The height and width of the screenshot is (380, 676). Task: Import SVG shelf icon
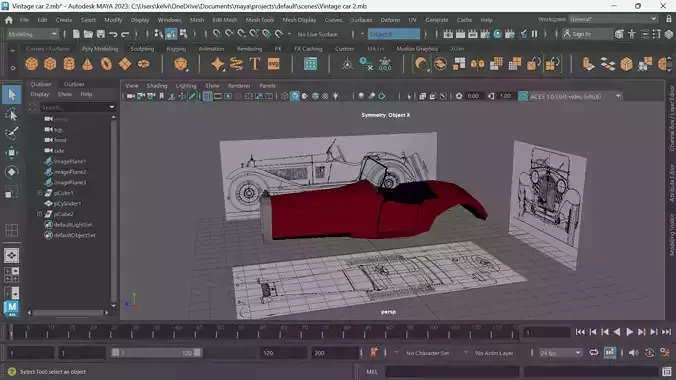274,64
